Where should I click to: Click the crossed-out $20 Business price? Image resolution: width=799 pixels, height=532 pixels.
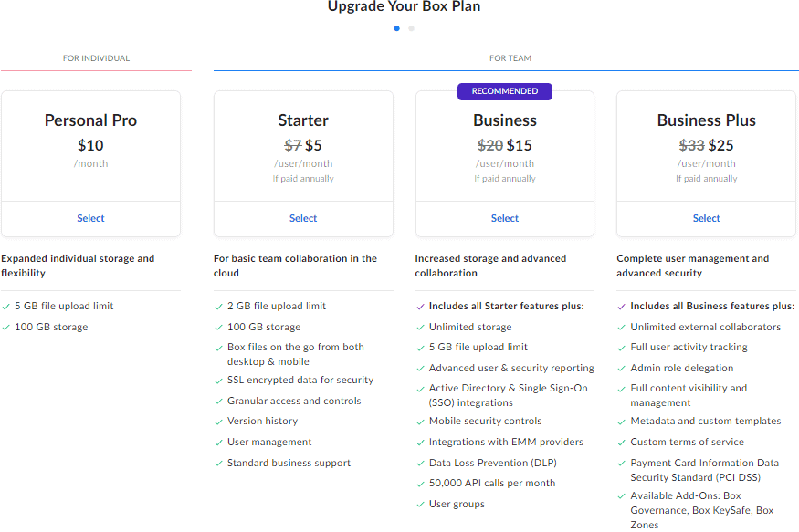pyautogui.click(x=489, y=144)
